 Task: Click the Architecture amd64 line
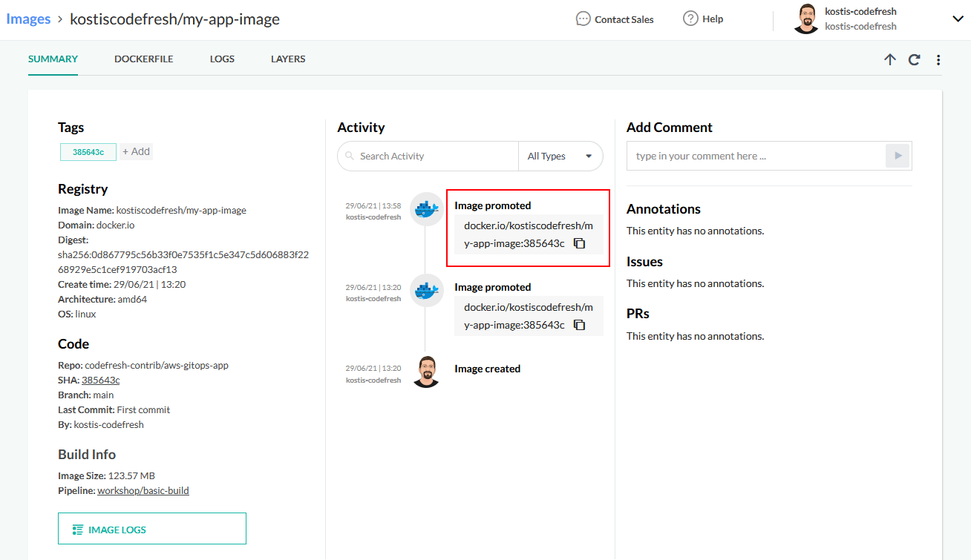pyautogui.click(x=101, y=300)
